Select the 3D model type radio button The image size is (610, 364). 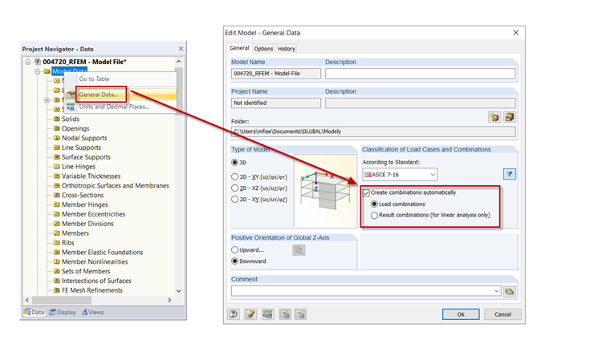click(x=234, y=163)
